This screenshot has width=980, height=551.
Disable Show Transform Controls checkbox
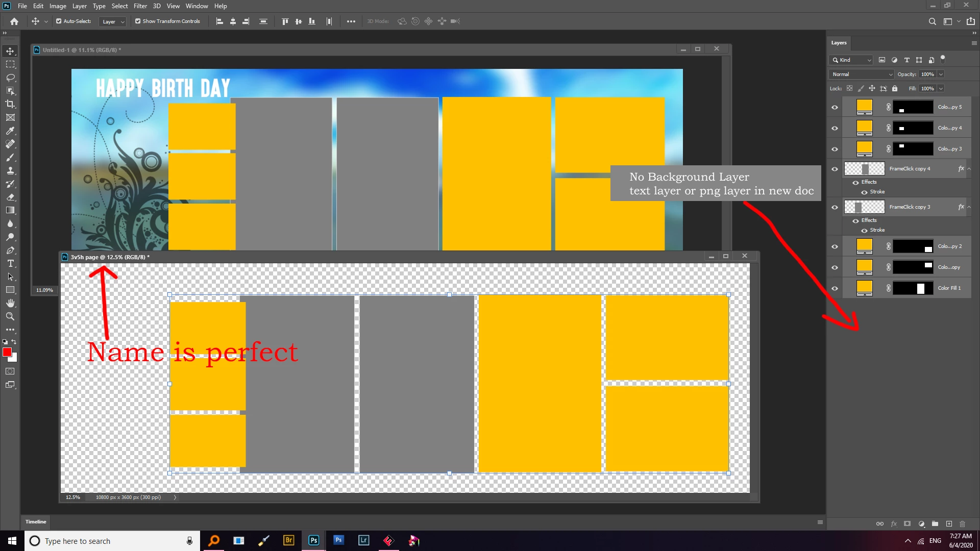pyautogui.click(x=138, y=21)
